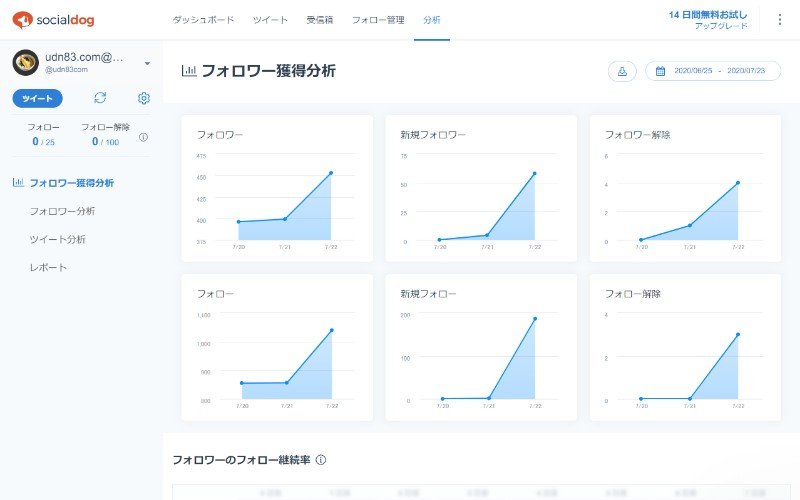
Task: Open the date range picker 2020/06/25 - 2020/07/23
Action: [x=713, y=71]
